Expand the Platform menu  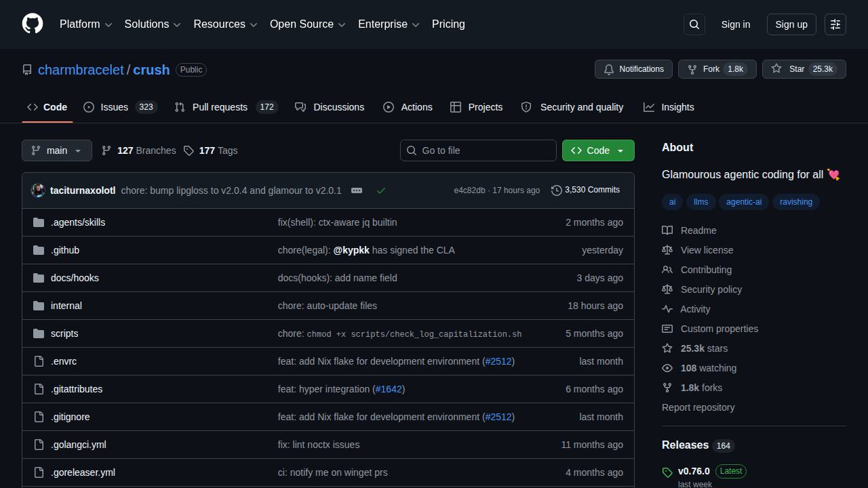pos(85,24)
